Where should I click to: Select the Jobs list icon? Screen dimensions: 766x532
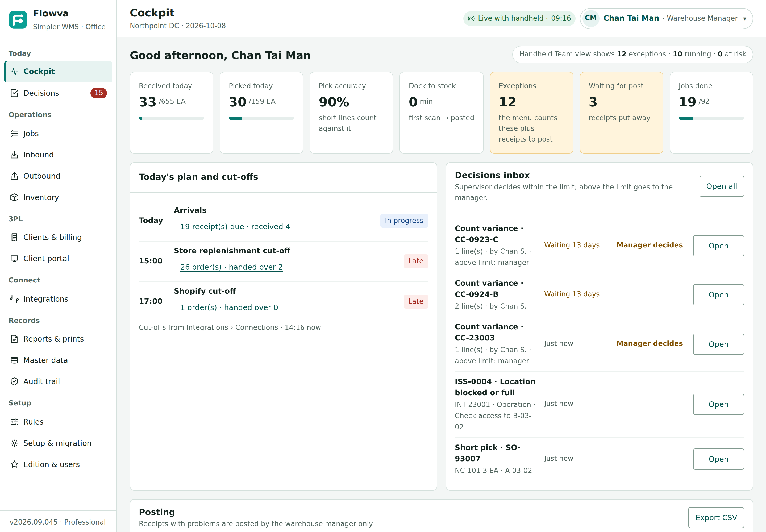tap(14, 133)
